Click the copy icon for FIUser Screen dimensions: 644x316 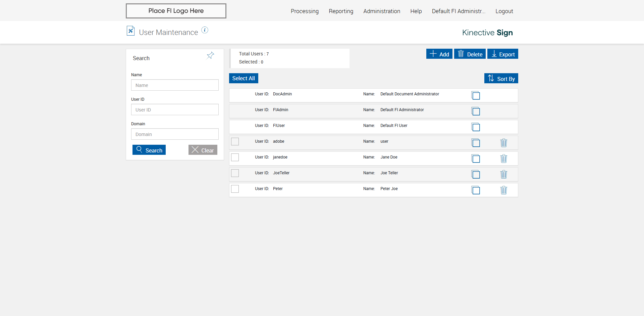pos(476,127)
